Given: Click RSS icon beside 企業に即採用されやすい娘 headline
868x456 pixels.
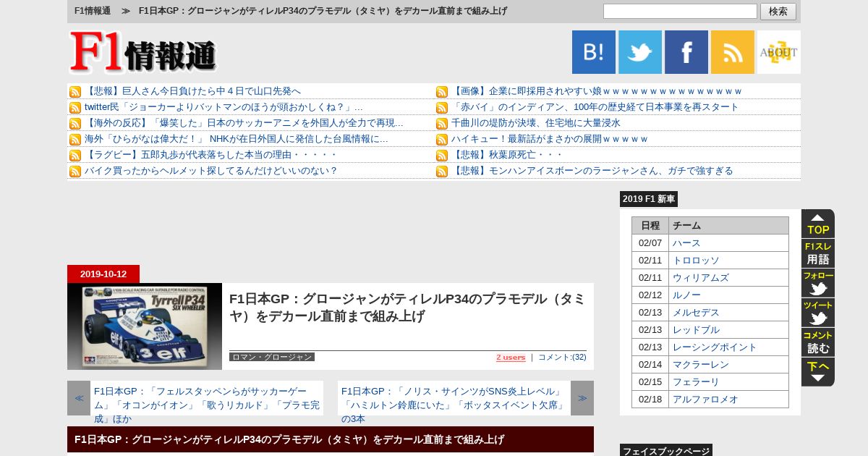Looking at the screenshot, I should [442, 92].
